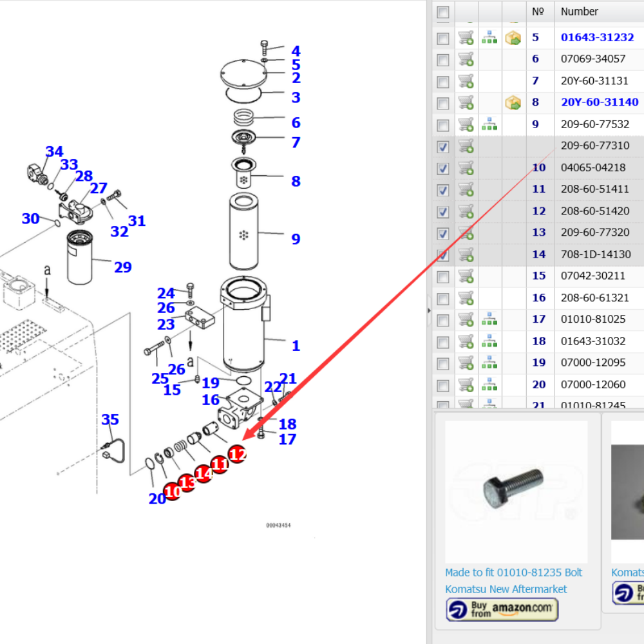The height and width of the screenshot is (644, 644).
Task: Add part 208-60-51411 to cart
Action: pos(466,190)
